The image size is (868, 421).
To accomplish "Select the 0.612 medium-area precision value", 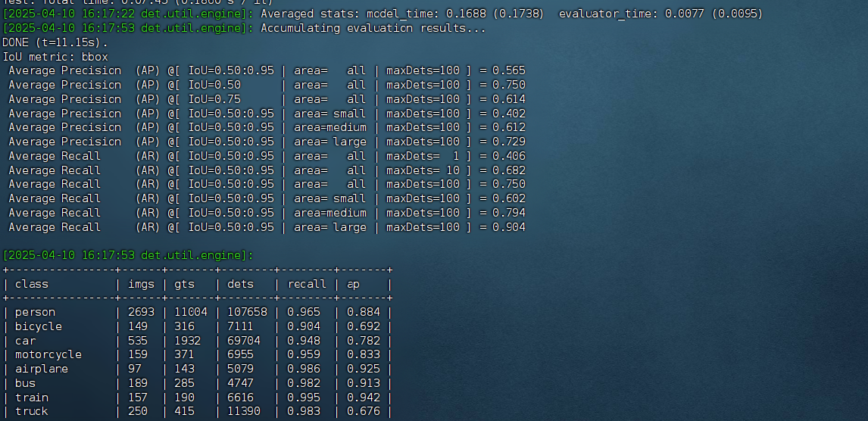I will [x=509, y=127].
